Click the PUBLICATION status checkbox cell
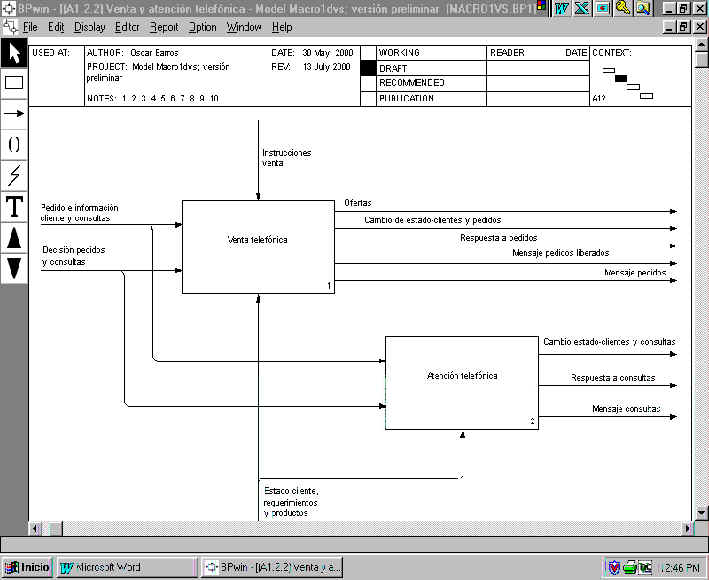 [x=369, y=98]
